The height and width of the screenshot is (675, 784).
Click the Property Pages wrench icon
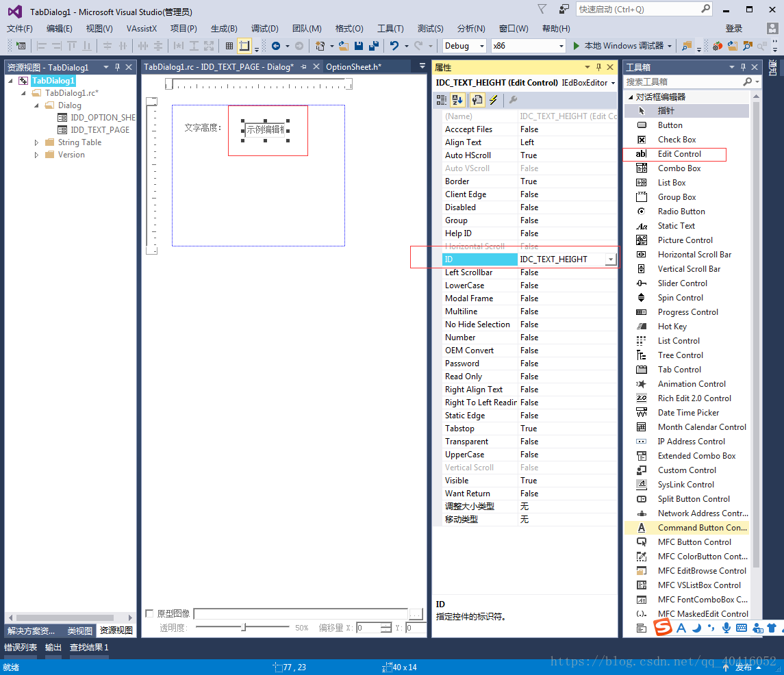[x=512, y=100]
